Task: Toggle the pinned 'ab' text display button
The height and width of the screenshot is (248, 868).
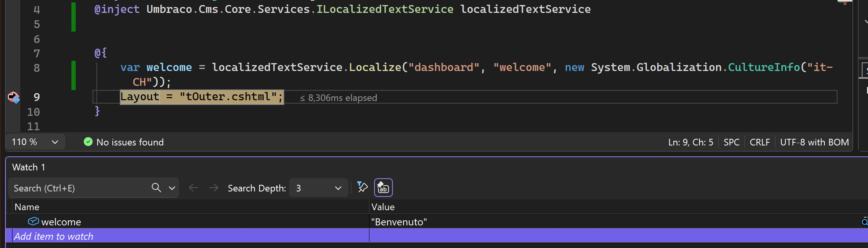Action: point(383,188)
